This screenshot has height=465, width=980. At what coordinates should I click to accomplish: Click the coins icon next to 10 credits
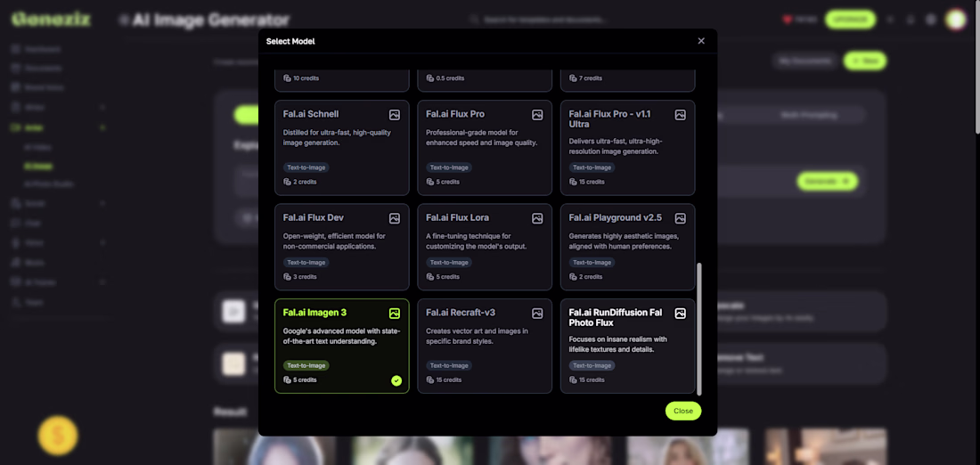pyautogui.click(x=288, y=78)
